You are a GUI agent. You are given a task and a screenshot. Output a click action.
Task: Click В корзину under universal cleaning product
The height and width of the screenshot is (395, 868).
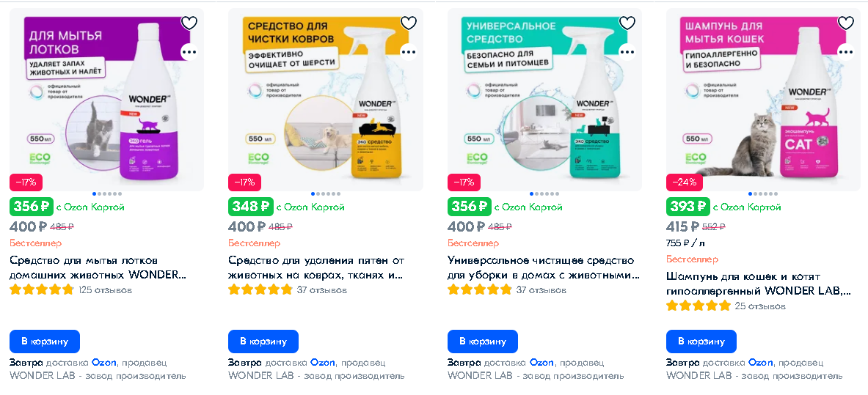click(x=483, y=342)
